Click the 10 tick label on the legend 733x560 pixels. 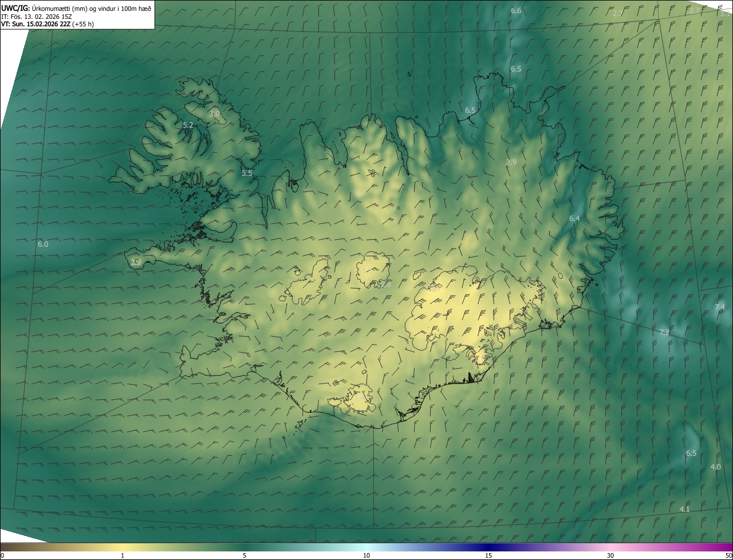tap(366, 555)
